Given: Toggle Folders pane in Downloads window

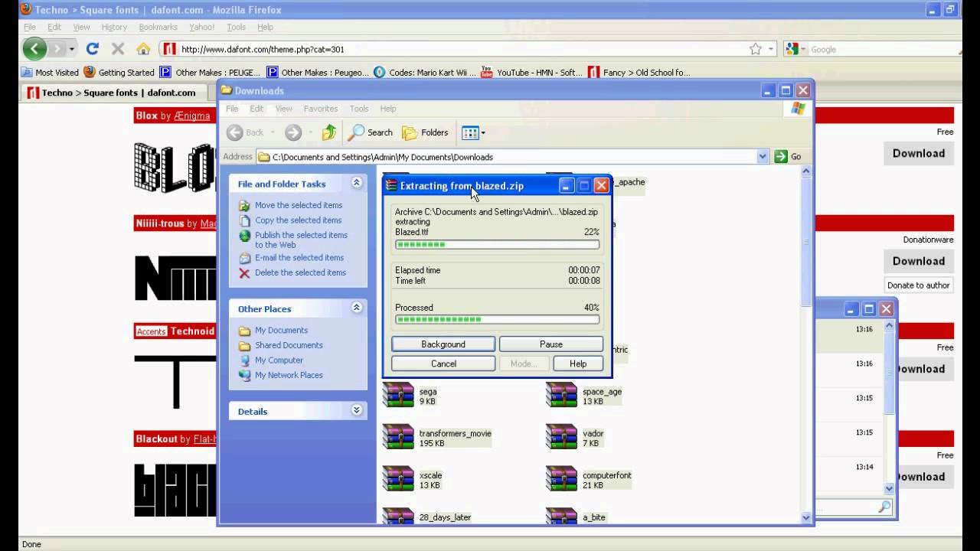Looking at the screenshot, I should 426,132.
